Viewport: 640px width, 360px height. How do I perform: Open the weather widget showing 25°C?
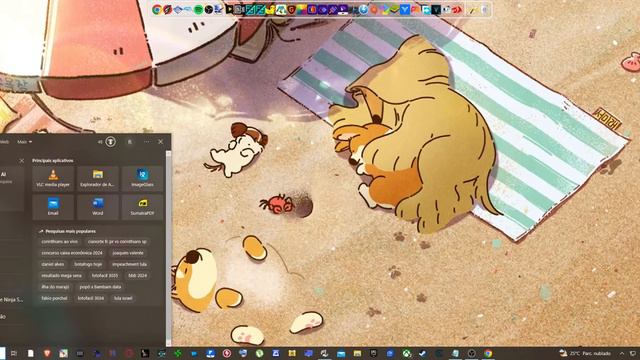click(x=586, y=353)
